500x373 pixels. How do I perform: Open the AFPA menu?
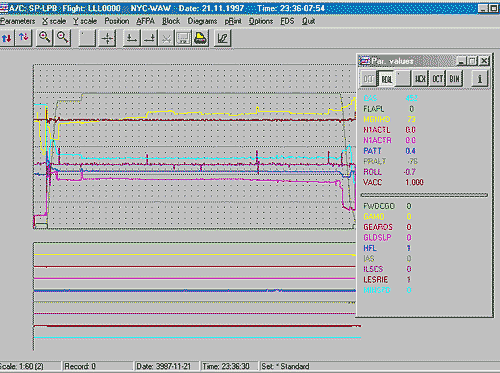145,21
